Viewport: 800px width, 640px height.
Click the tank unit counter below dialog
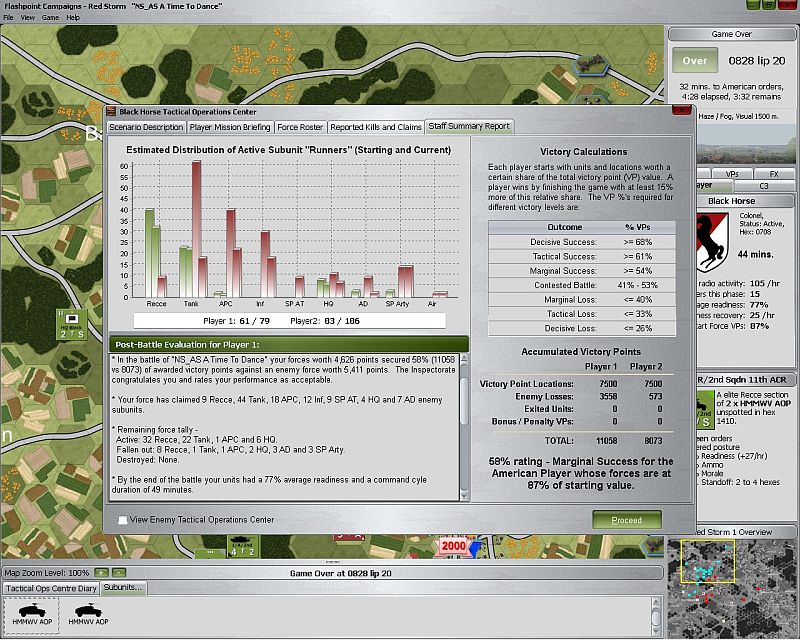[242, 547]
